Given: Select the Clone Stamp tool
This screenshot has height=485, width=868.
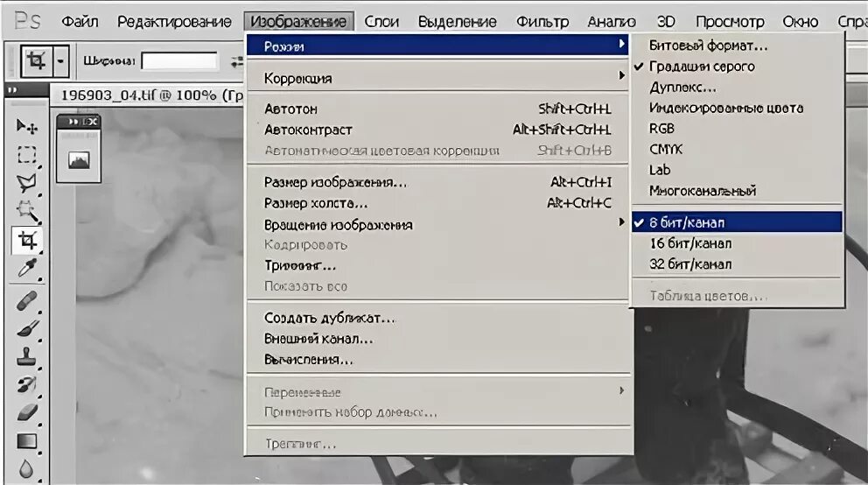Looking at the screenshot, I should (x=26, y=357).
